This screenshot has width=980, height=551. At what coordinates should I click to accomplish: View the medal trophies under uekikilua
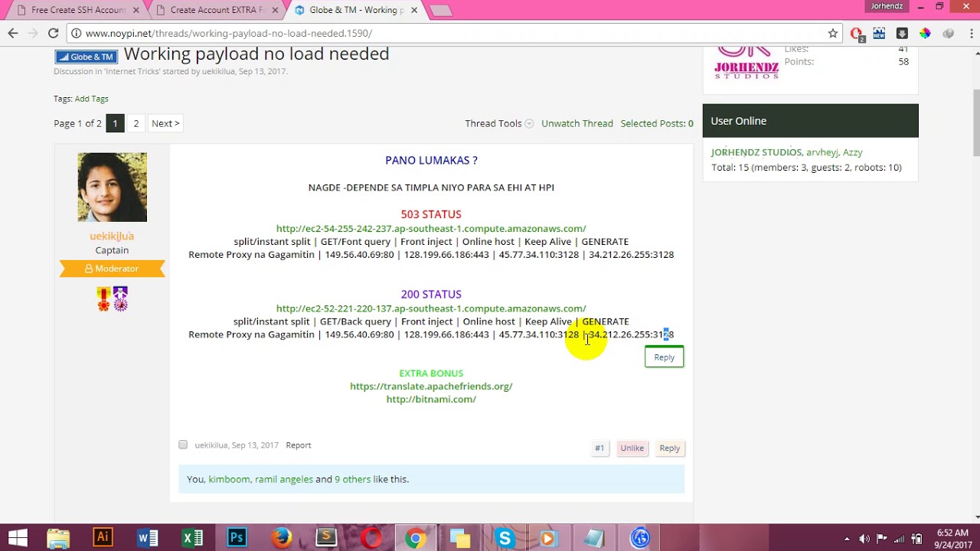pos(112,298)
